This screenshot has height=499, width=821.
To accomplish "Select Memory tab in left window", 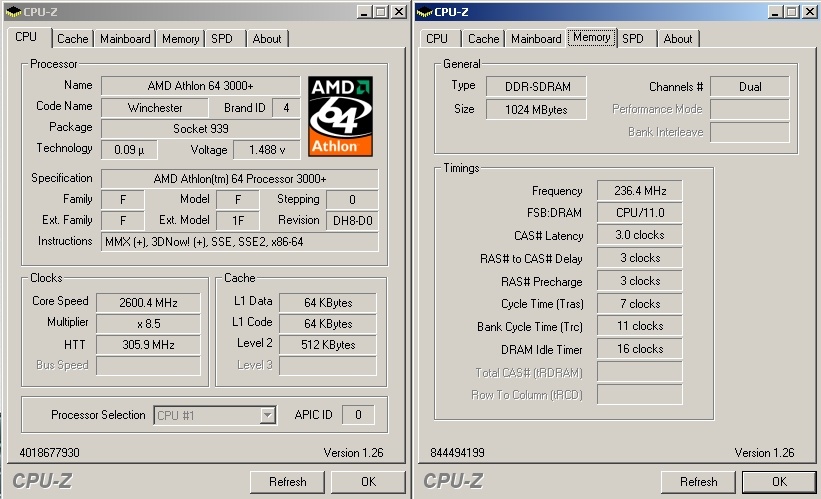I will [180, 39].
